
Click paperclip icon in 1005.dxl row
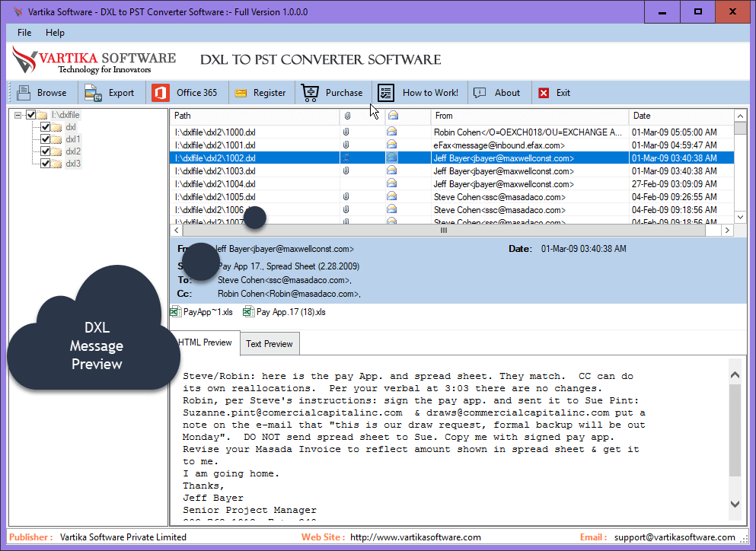[x=346, y=196]
